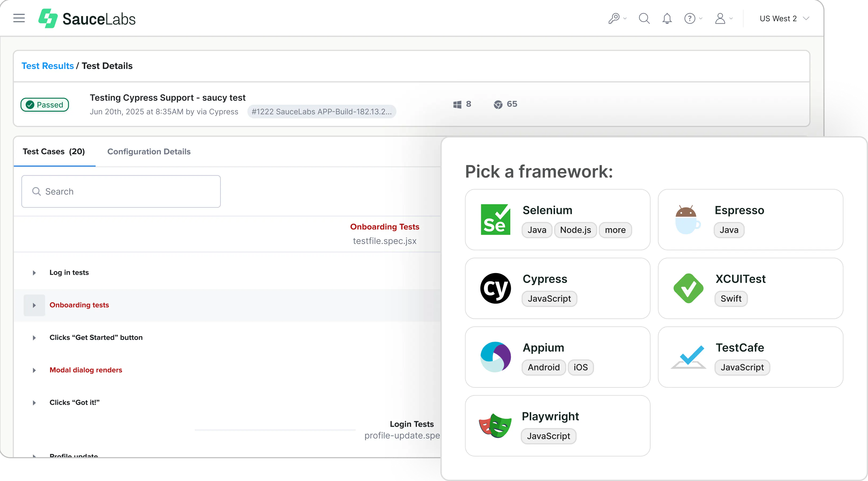Click test title Testing Cypress Support
The image size is (868, 481).
coord(168,98)
